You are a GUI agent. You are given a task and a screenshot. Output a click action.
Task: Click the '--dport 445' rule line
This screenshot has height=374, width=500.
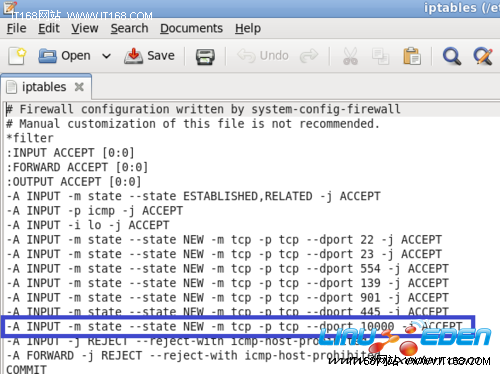[x=227, y=311]
